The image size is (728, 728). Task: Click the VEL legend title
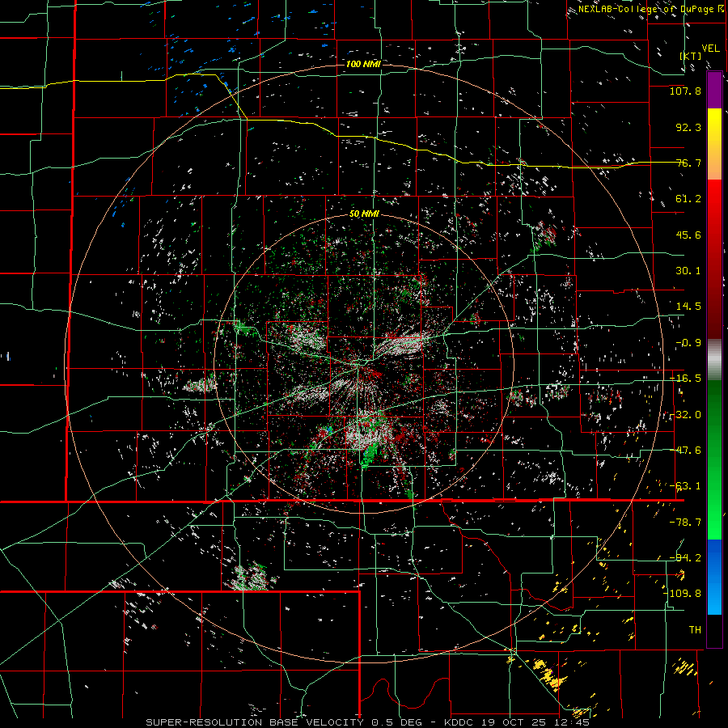point(710,49)
